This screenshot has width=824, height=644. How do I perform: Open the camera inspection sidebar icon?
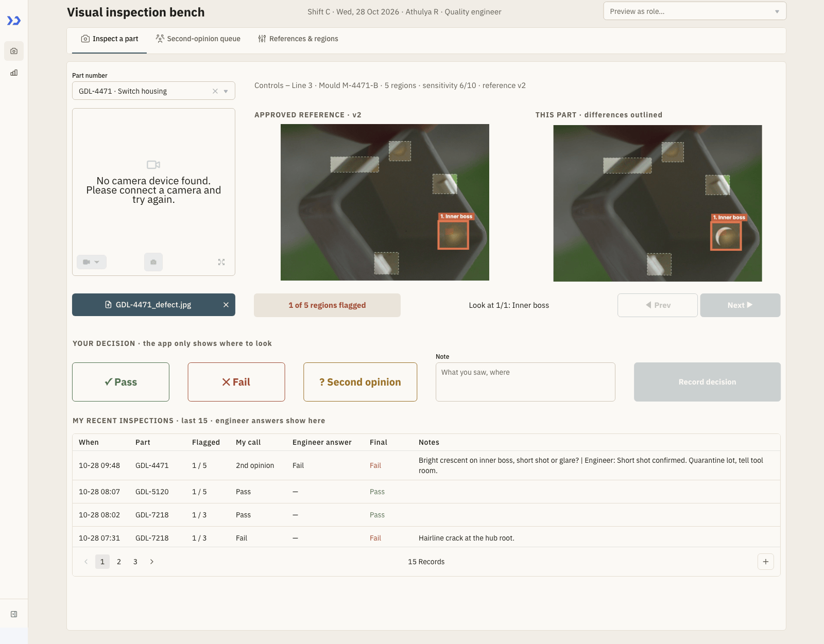tap(14, 51)
